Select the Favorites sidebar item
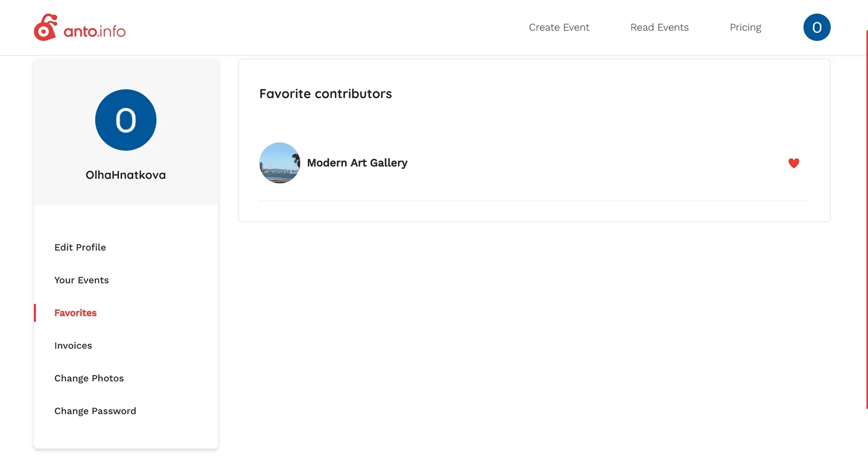Screen dimensions: 868x469 coord(76,313)
